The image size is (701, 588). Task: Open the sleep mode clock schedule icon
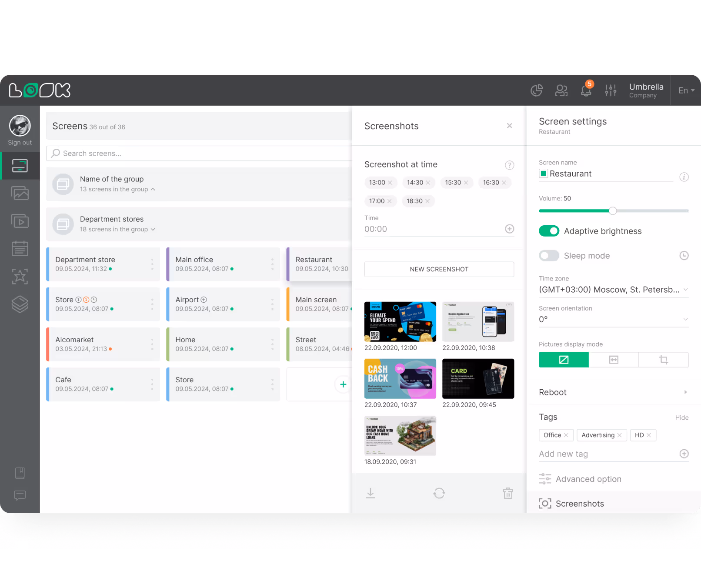684,256
